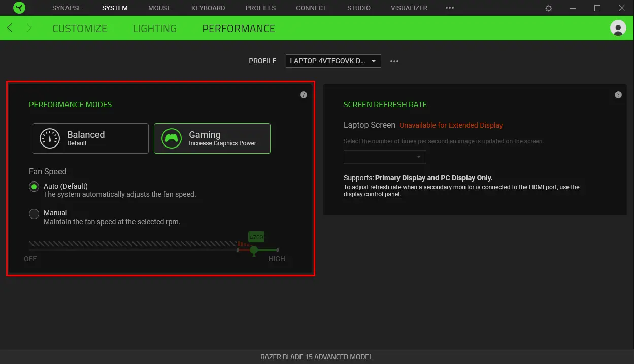The height and width of the screenshot is (364, 634).
Task: Open the profile selection dropdown
Action: point(333,61)
